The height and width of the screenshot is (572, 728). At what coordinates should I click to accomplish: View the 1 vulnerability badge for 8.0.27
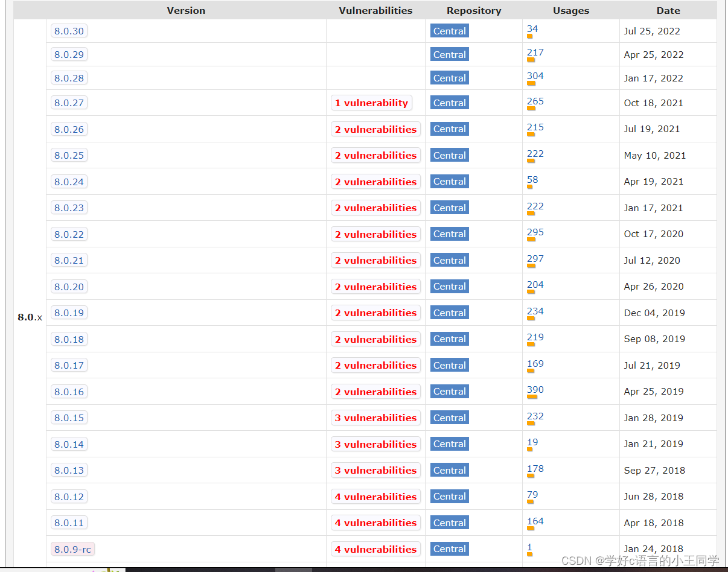(x=371, y=103)
